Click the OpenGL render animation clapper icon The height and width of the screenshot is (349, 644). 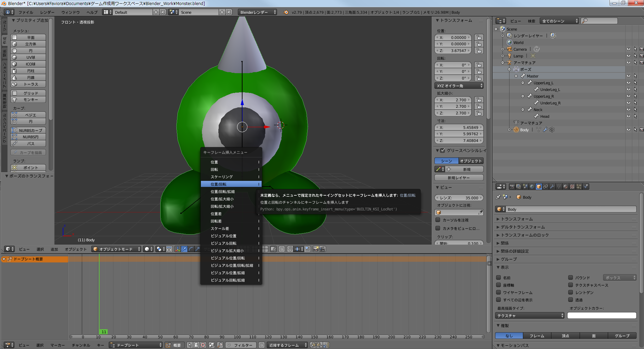322,249
